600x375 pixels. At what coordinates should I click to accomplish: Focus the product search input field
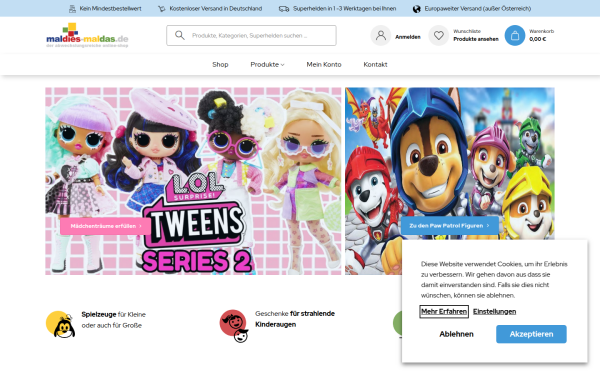pos(251,36)
